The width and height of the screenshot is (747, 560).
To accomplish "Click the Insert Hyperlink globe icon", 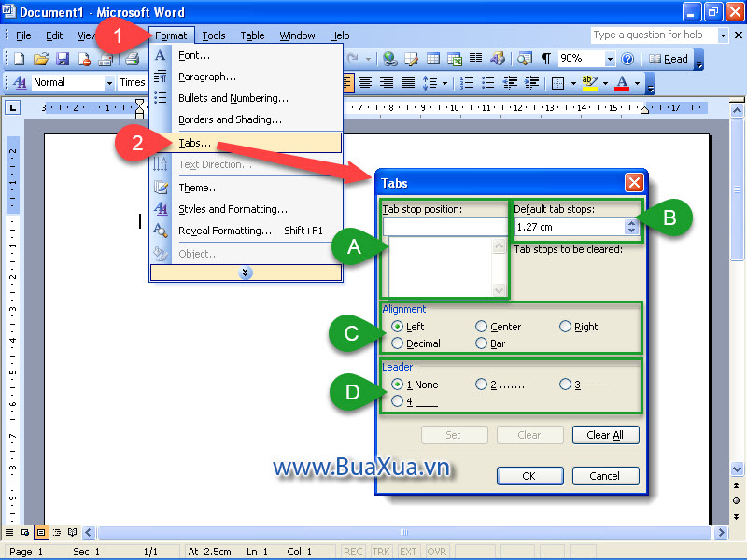I will pyautogui.click(x=389, y=59).
